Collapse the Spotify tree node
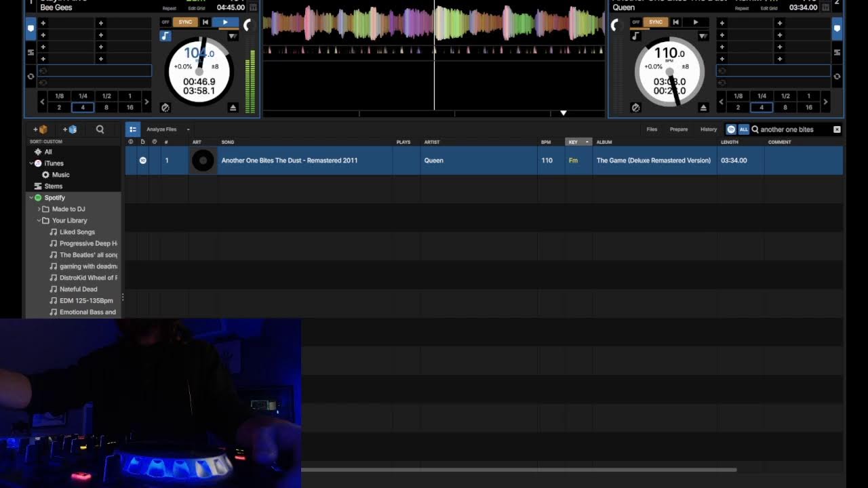This screenshot has height=488, width=868. click(31, 198)
